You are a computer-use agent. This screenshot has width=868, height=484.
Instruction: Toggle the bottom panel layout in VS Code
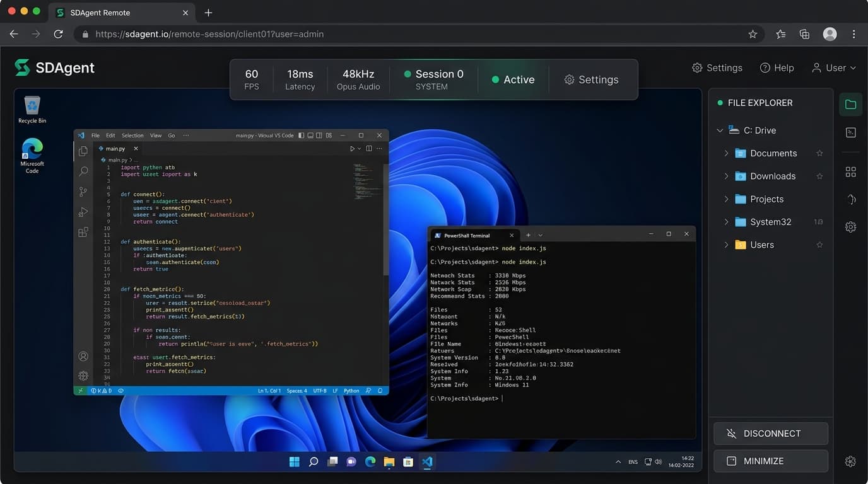(x=310, y=135)
